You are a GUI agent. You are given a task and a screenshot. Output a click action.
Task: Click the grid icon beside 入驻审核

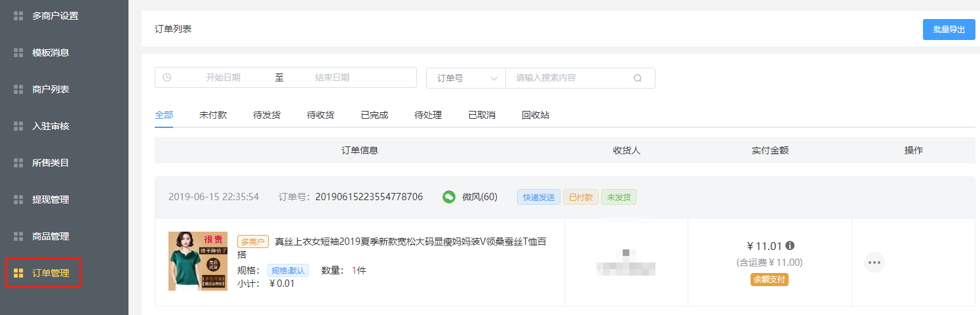pos(18,126)
